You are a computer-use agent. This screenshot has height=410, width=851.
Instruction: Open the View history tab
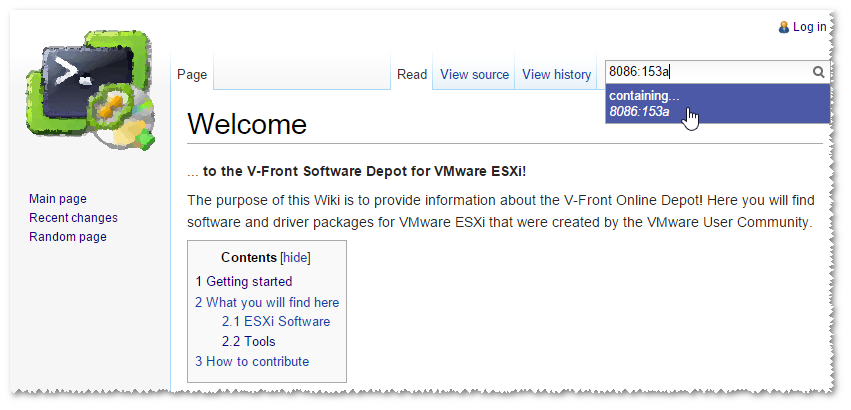point(556,74)
